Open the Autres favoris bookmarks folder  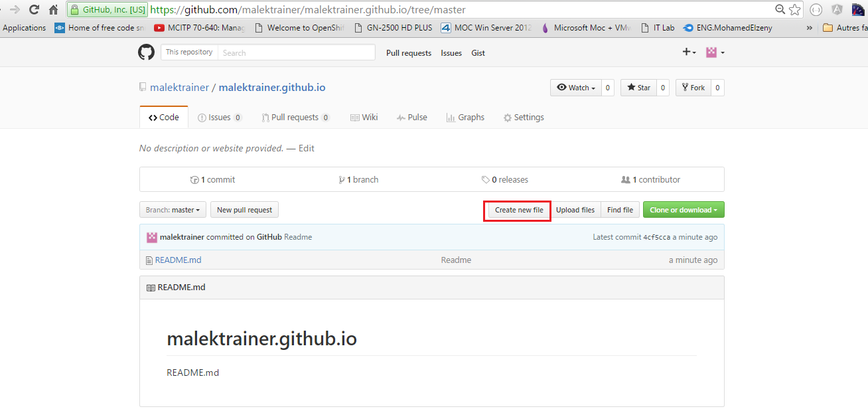pyautogui.click(x=845, y=28)
